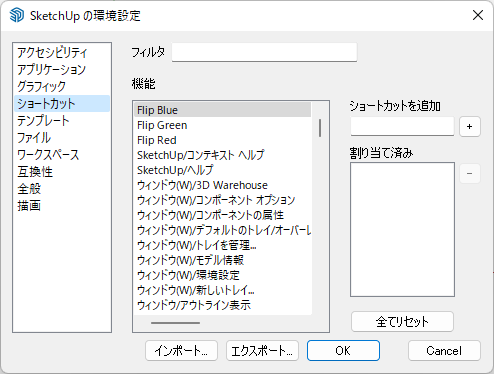This screenshot has height=374, width=494.
Task: Select ウィンドウ(W)/デフォルトのトレイ entry
Action: coord(222,230)
